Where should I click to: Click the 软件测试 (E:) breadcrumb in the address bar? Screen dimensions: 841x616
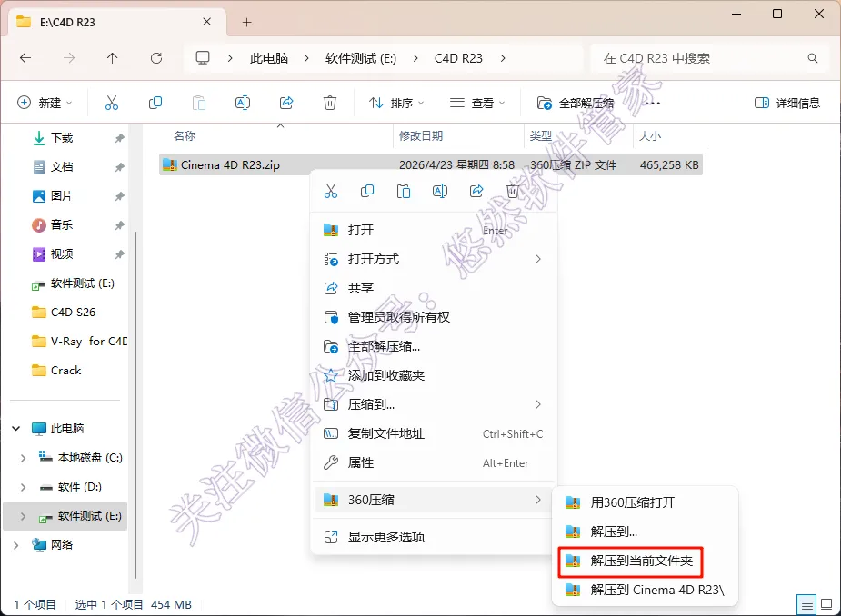(x=360, y=58)
